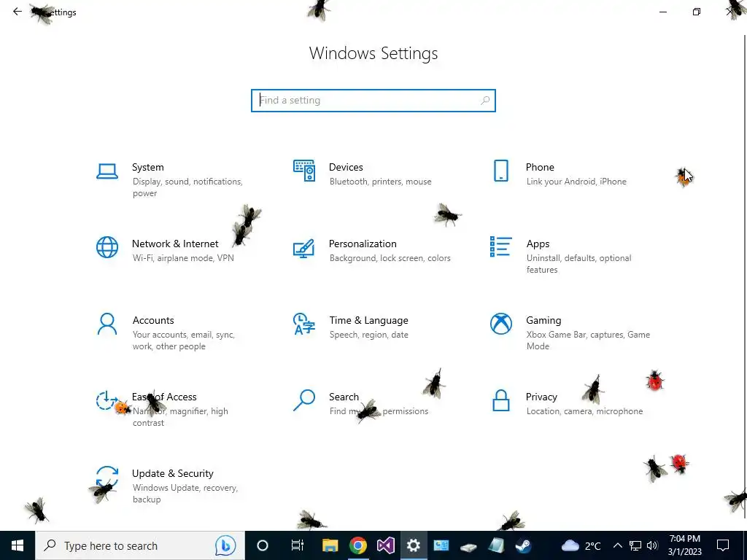Open the Network & Internet title
This screenshot has height=560, width=747.
[x=175, y=244]
